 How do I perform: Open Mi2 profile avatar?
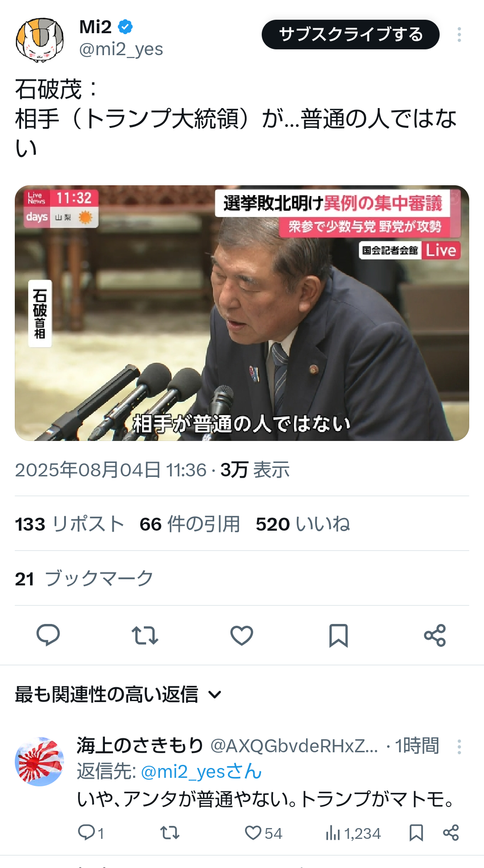click(39, 39)
